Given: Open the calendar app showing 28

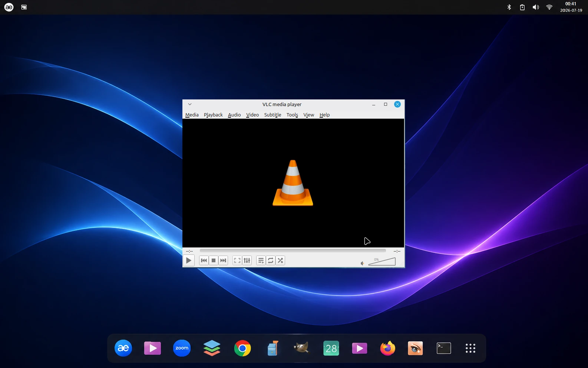Looking at the screenshot, I should pos(331,348).
